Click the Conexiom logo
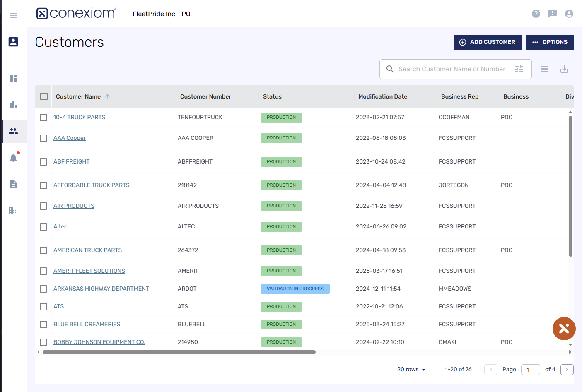The image size is (582, 392). pyautogui.click(x=76, y=14)
